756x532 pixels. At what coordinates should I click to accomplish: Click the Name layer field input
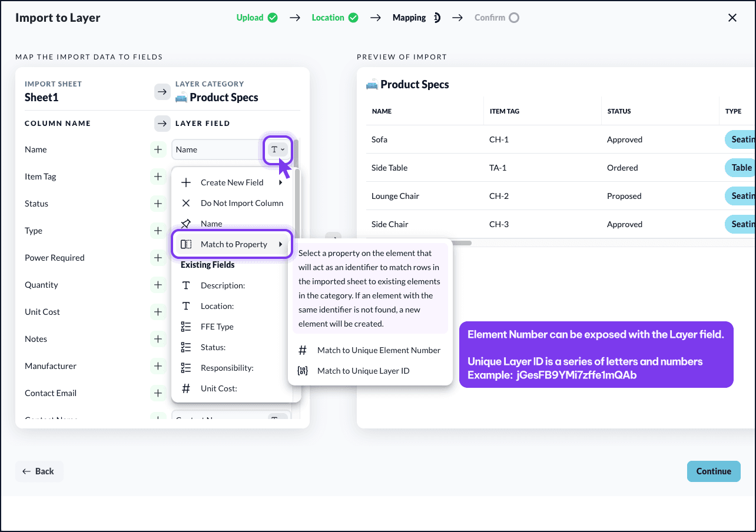(217, 149)
